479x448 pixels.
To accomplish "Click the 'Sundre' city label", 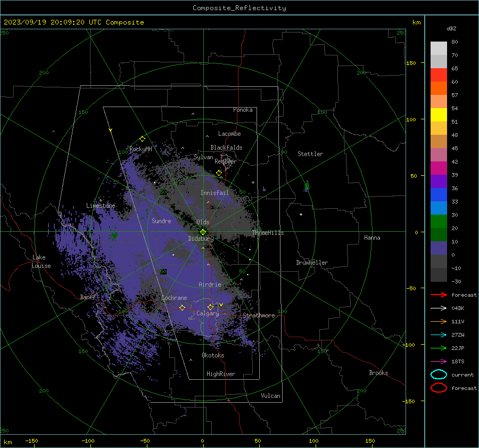I will pos(161,221).
